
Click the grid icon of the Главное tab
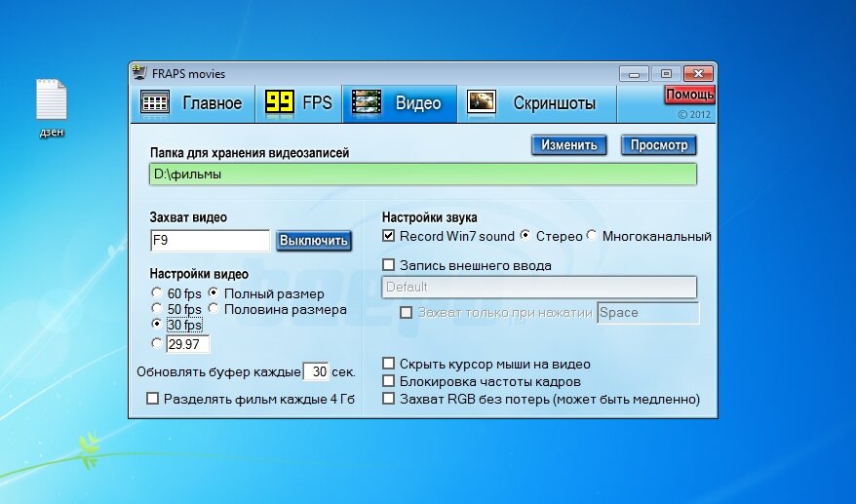[155, 102]
